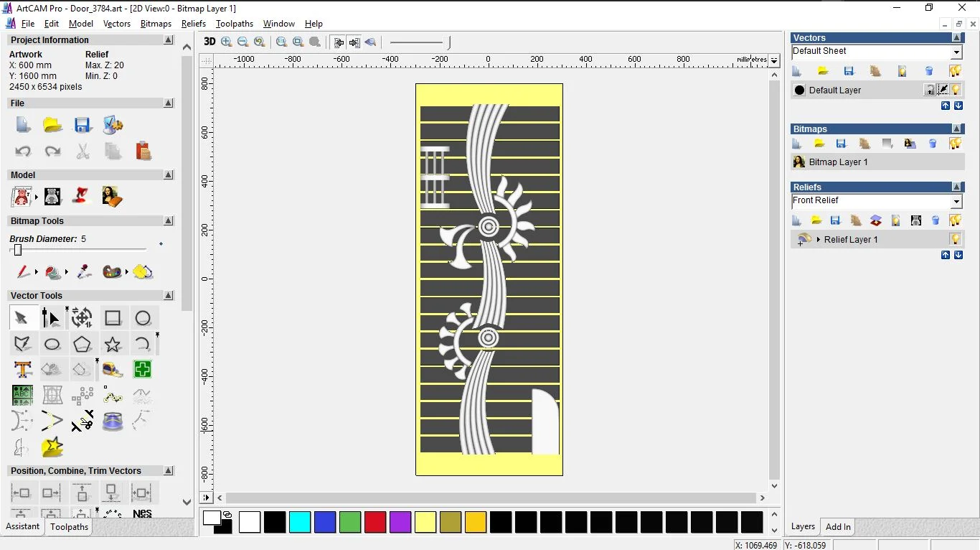Open the Front Relief dropdown

tap(956, 202)
